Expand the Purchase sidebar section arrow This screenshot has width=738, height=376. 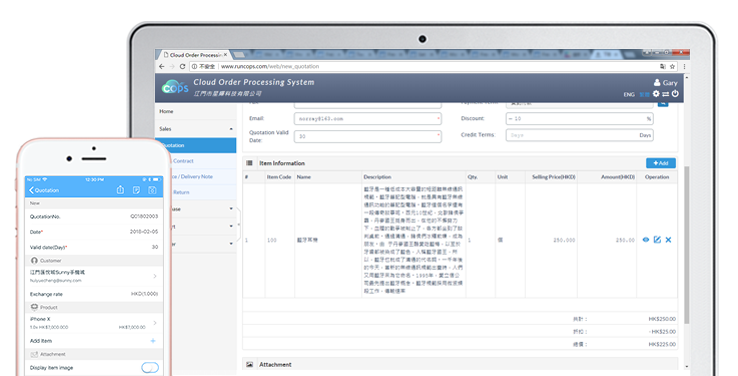pyautogui.click(x=231, y=209)
